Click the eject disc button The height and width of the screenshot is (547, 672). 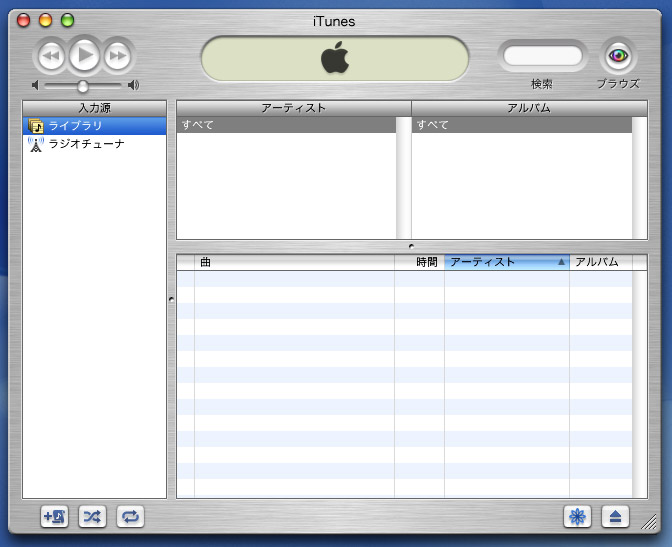tap(615, 517)
